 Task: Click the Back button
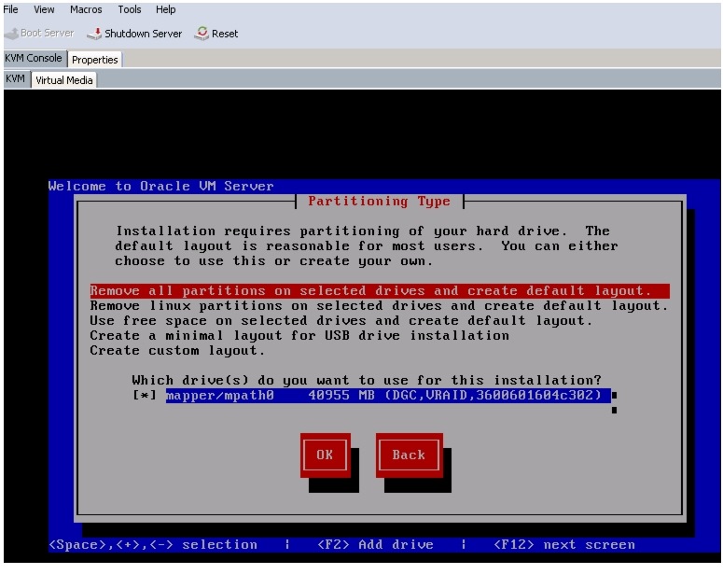409,455
